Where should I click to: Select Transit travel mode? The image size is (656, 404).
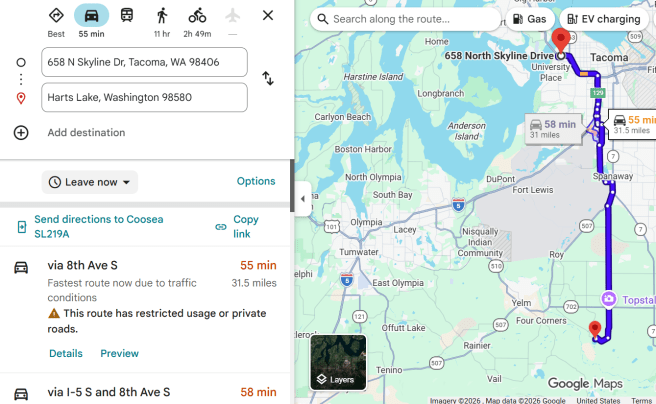tap(127, 16)
